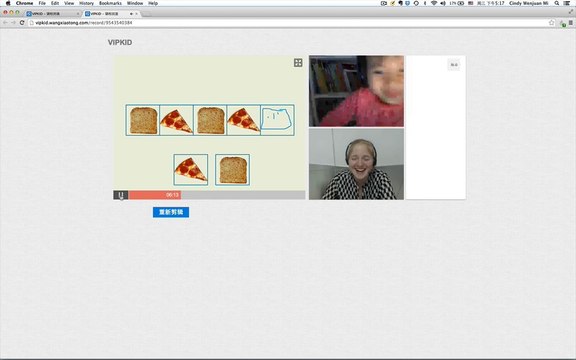The width and height of the screenshot is (576, 360).
Task: Open the Apple menu
Action: click(x=8, y=3)
